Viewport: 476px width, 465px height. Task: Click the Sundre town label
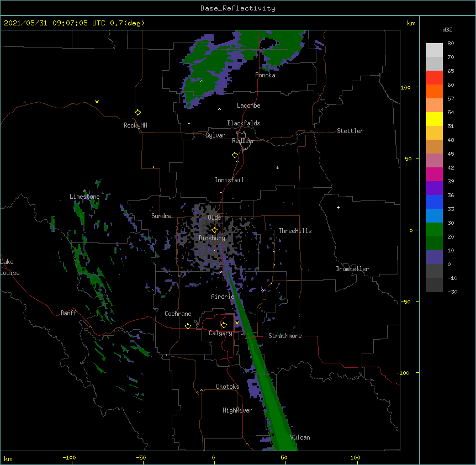click(x=161, y=216)
